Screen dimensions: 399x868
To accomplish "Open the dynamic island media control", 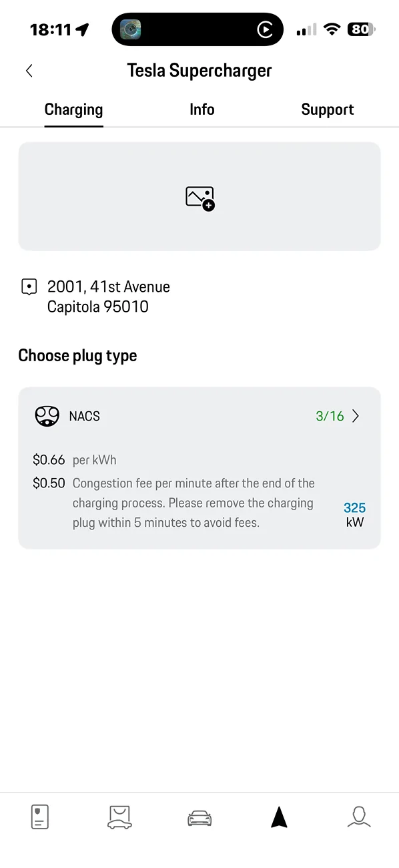I will 197,29.
